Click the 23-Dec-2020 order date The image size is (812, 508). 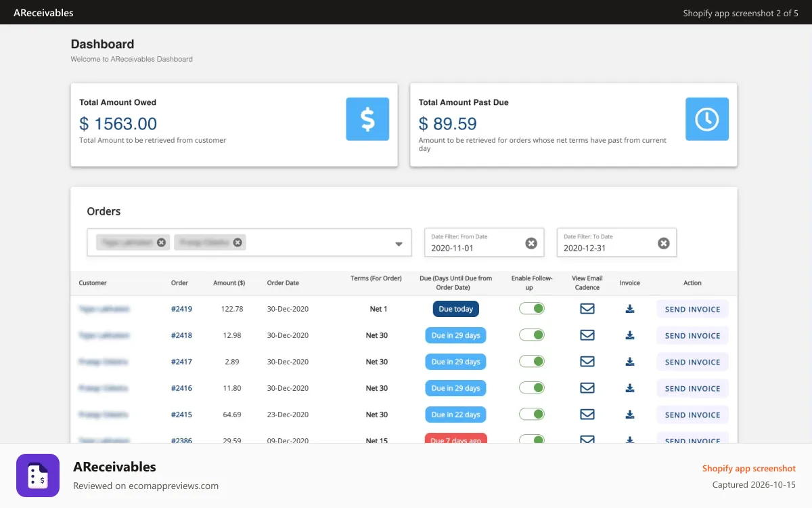[x=288, y=415]
